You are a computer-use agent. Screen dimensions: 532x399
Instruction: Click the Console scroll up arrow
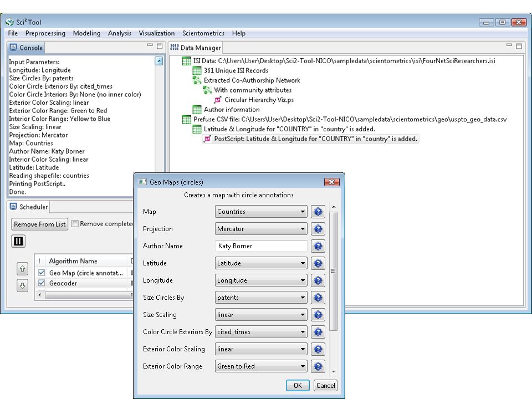[x=159, y=61]
